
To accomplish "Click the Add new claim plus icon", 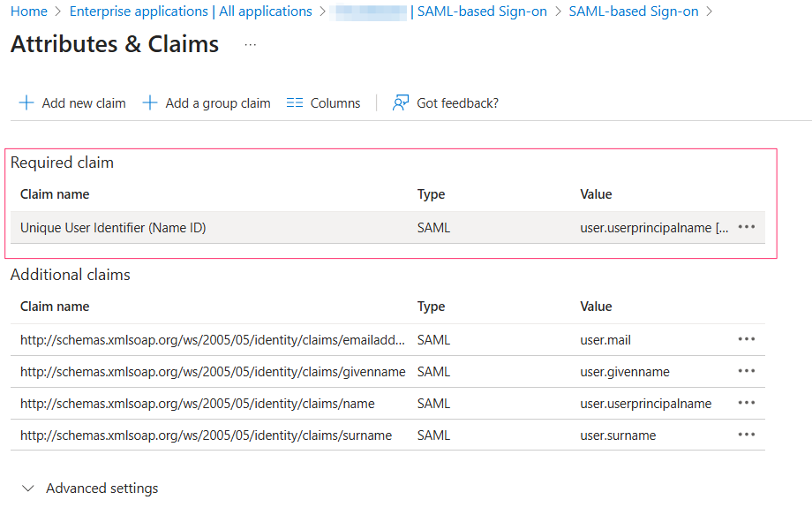I will (x=26, y=102).
